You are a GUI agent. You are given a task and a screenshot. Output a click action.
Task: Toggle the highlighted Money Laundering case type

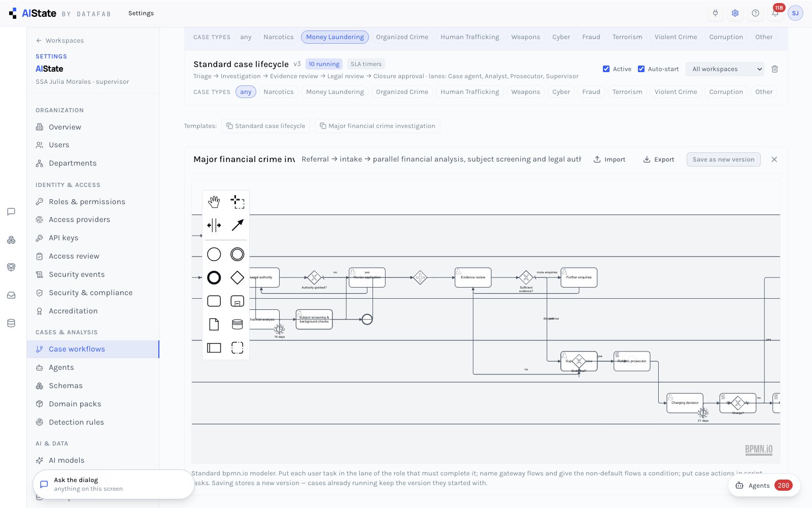[x=335, y=37]
